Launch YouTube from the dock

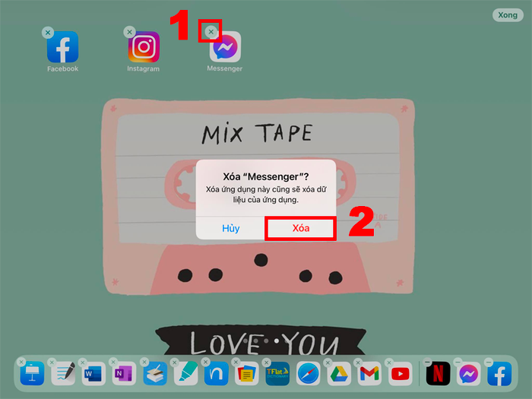point(400,373)
